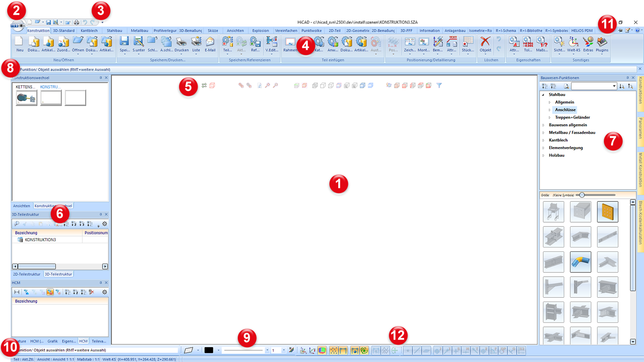
Task: Toggle the colored cube icon in bottom toolbar
Action: [322, 350]
